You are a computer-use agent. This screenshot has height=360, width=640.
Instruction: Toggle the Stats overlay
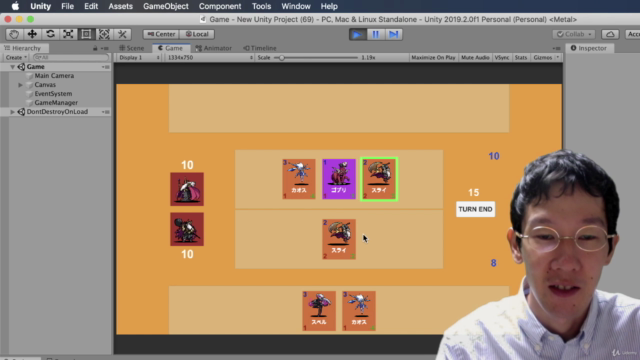521,58
